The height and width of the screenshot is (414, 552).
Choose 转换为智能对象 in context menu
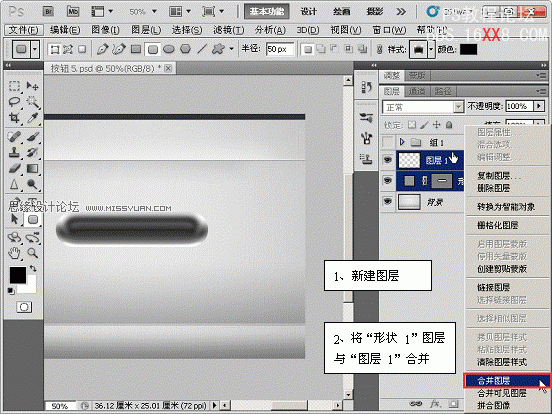[507, 207]
